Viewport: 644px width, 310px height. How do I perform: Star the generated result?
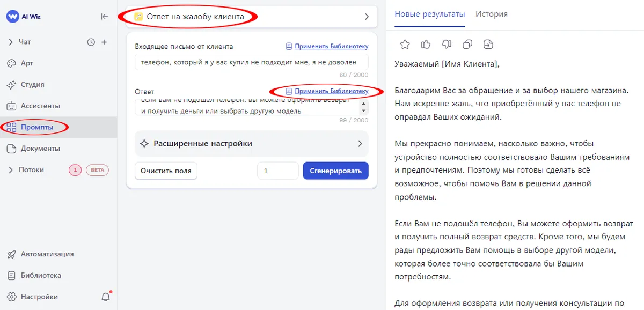pos(405,44)
